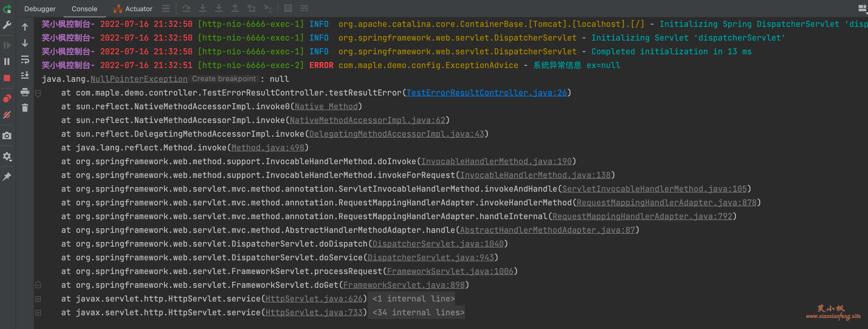This screenshot has height=329, width=868.
Task: Toggle scroll to end of console
Action: click(25, 75)
